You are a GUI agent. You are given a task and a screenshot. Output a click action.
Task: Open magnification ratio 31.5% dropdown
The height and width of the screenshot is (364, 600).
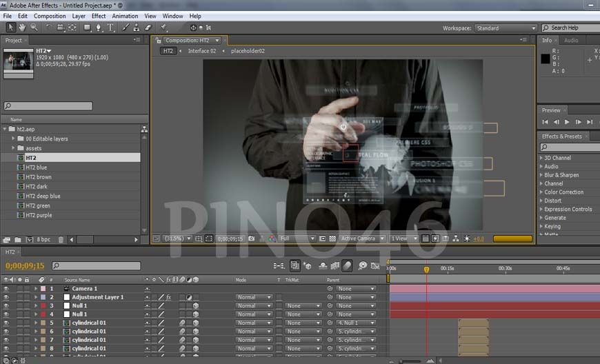pos(177,239)
